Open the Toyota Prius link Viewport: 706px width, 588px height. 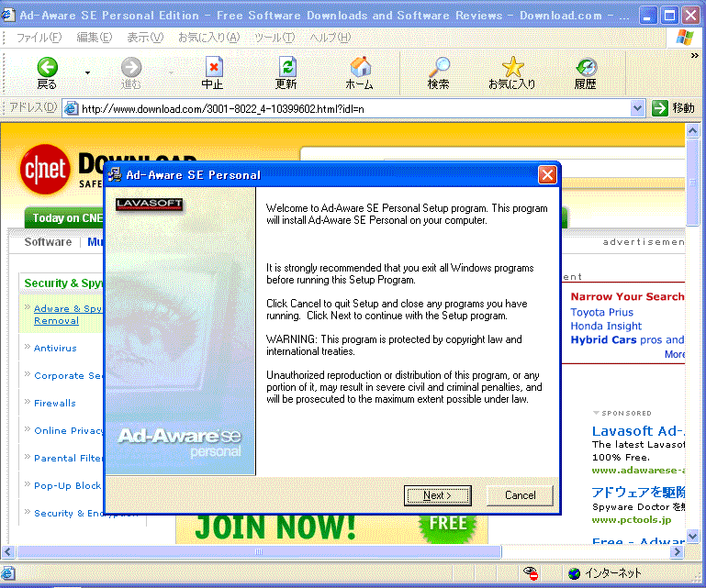click(601, 312)
